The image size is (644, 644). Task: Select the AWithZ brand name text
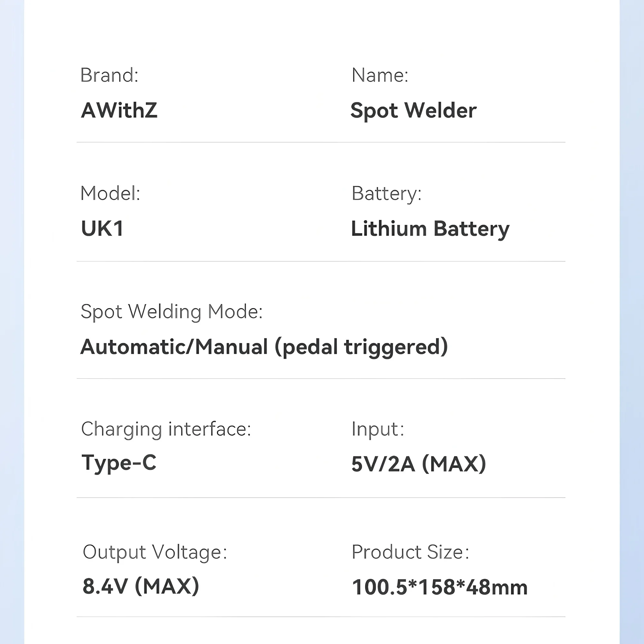pos(119,110)
